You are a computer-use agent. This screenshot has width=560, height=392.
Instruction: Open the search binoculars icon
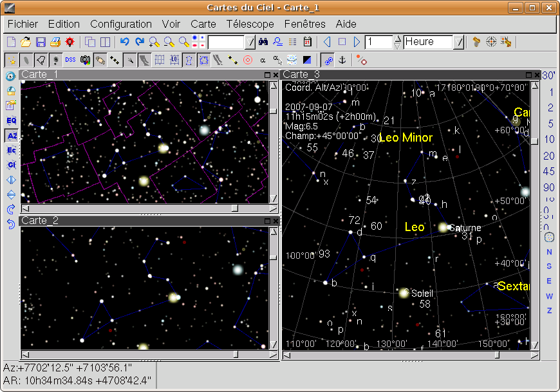click(x=263, y=42)
